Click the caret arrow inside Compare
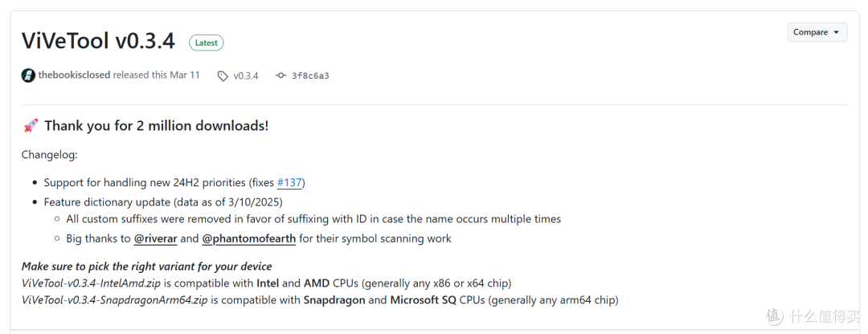The height and width of the screenshot is (334, 868). point(836,33)
